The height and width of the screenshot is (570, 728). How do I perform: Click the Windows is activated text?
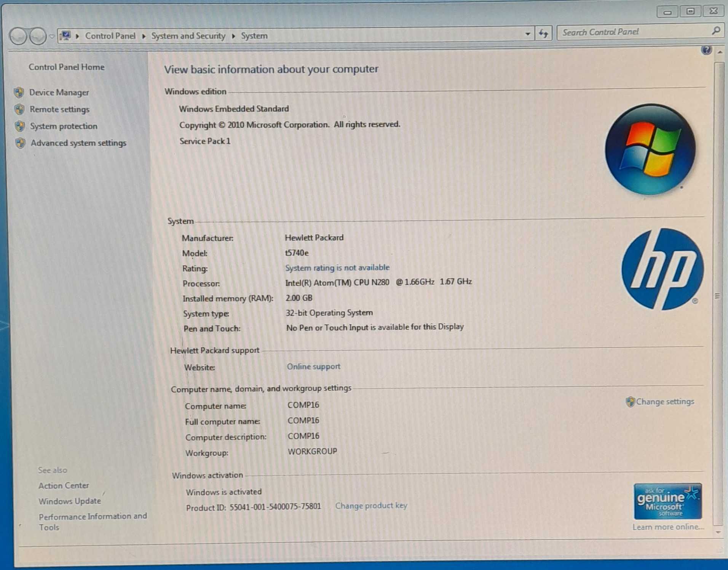[x=224, y=492]
